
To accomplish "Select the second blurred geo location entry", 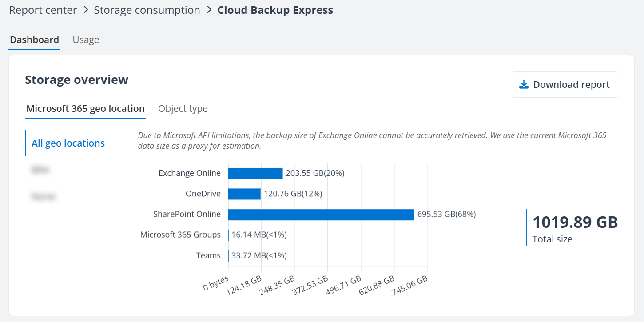I will click(x=43, y=196).
